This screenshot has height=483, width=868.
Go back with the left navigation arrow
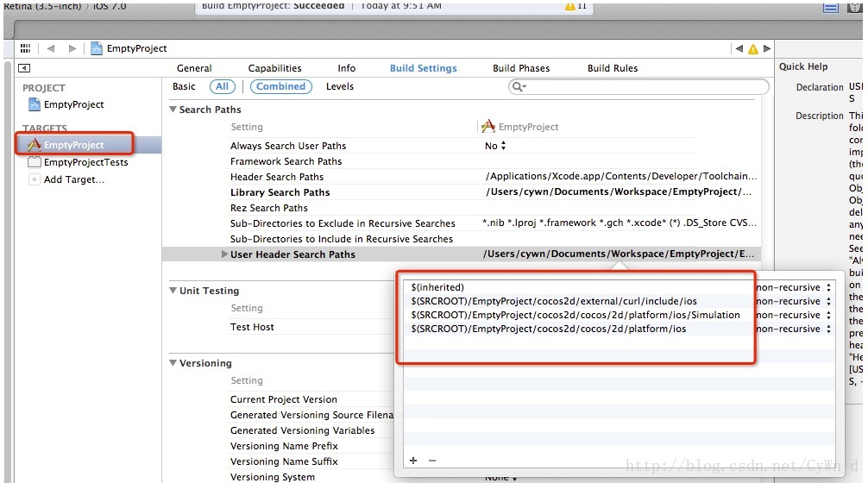pos(51,48)
